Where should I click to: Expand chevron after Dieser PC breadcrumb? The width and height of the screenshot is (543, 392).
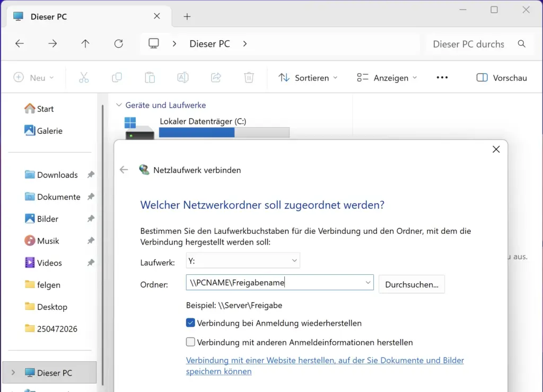coord(245,43)
